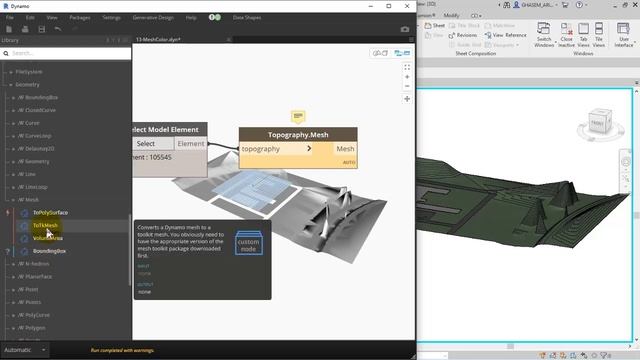The width and height of the screenshot is (640, 360).
Task: Click 'Run completed with warnings' status message
Action: (122, 350)
